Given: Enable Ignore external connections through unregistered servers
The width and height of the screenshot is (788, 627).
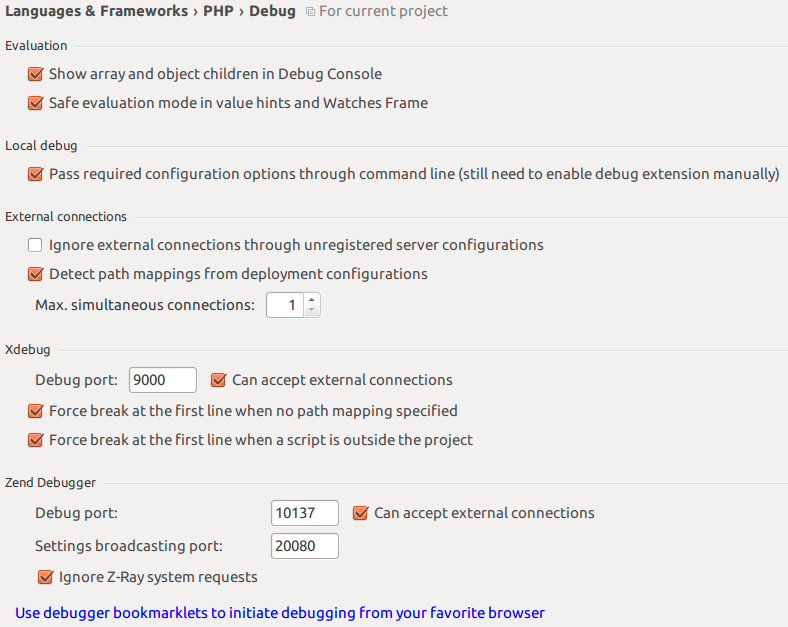Looking at the screenshot, I should (x=36, y=245).
